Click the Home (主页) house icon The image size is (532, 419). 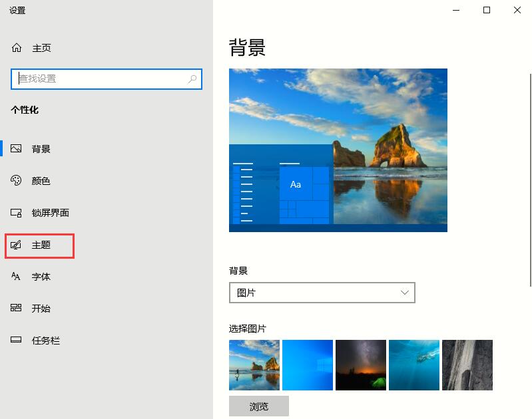(17, 48)
